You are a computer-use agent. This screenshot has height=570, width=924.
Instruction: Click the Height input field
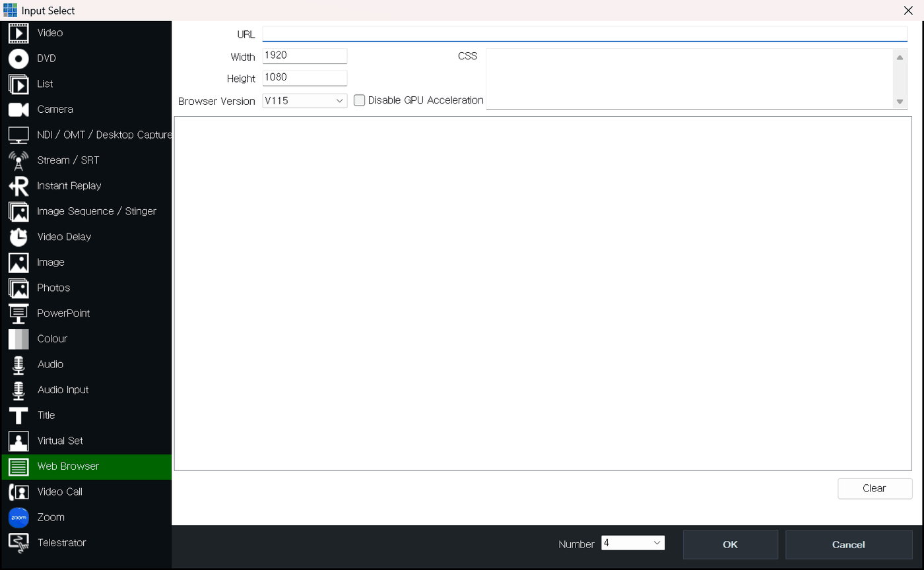305,78
